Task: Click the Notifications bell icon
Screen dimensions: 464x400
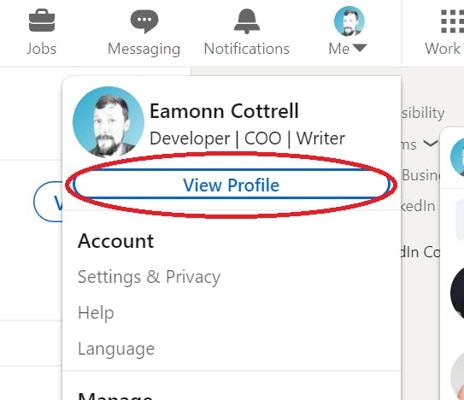Action: [x=247, y=21]
